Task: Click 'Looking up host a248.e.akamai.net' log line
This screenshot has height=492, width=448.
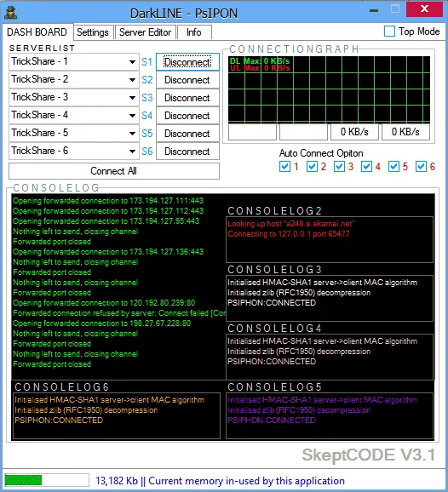Action: tap(291, 224)
